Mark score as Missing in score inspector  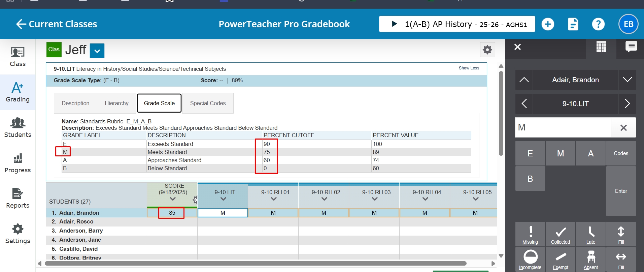[530, 234]
